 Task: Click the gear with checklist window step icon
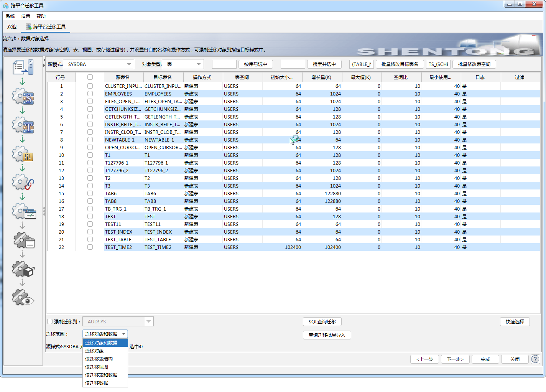[24, 211]
